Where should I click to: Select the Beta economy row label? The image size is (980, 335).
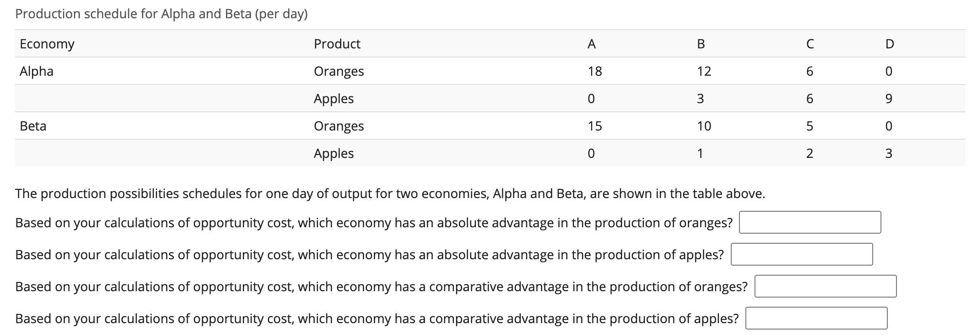32,126
